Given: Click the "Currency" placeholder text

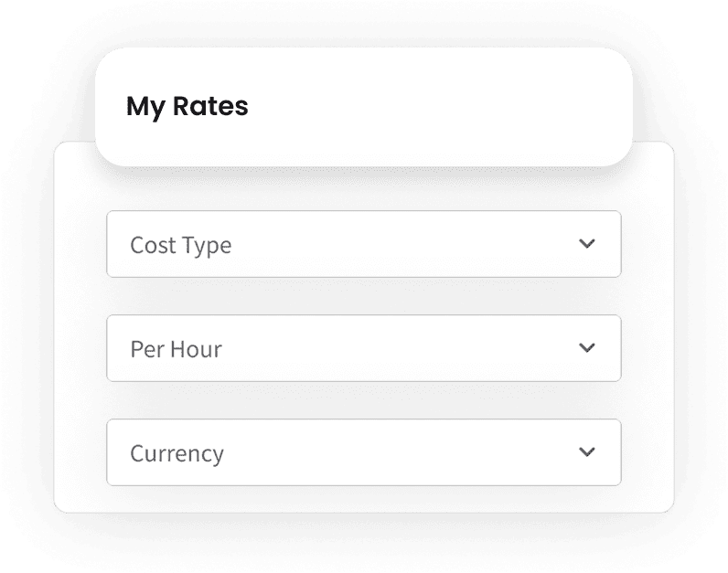Looking at the screenshot, I should pyautogui.click(x=177, y=453).
